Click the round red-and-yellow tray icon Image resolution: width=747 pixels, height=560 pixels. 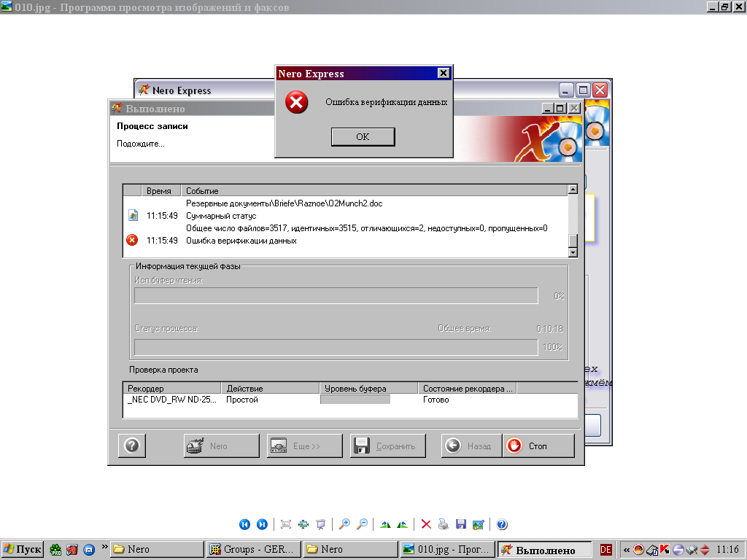click(x=638, y=550)
